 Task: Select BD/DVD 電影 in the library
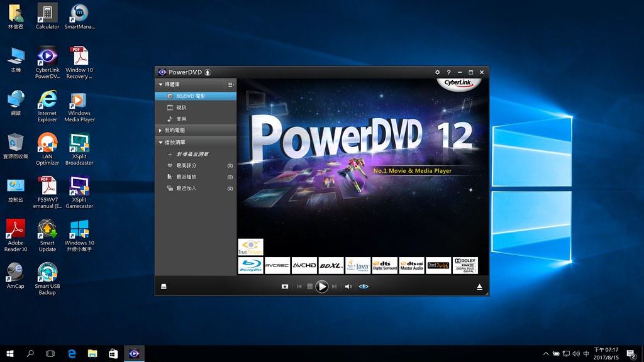tap(196, 96)
